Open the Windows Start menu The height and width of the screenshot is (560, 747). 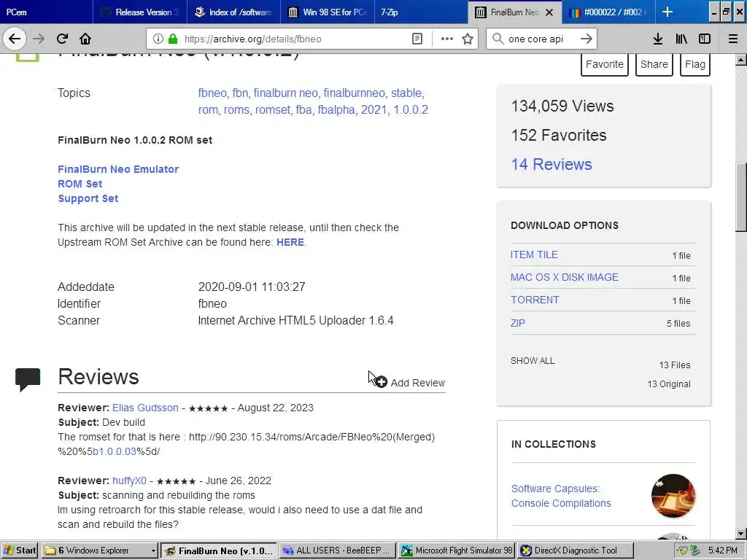click(x=20, y=551)
